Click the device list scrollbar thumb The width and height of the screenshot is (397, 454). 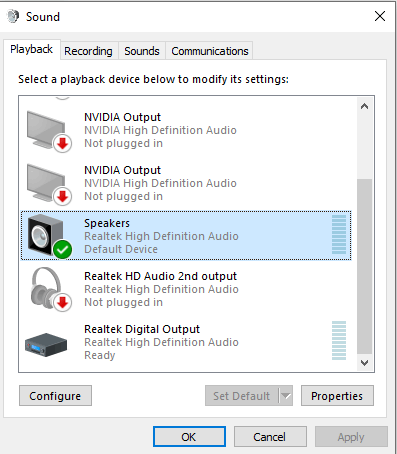[x=364, y=266]
